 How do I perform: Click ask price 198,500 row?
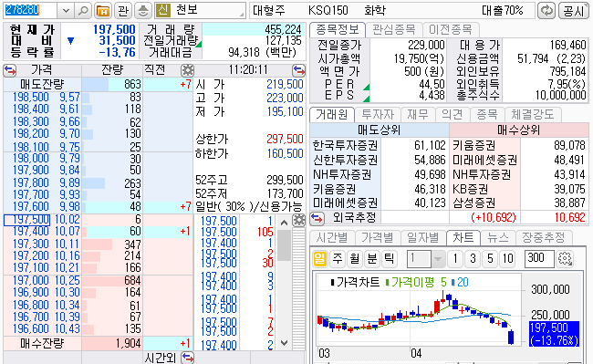pyautogui.click(x=99, y=98)
